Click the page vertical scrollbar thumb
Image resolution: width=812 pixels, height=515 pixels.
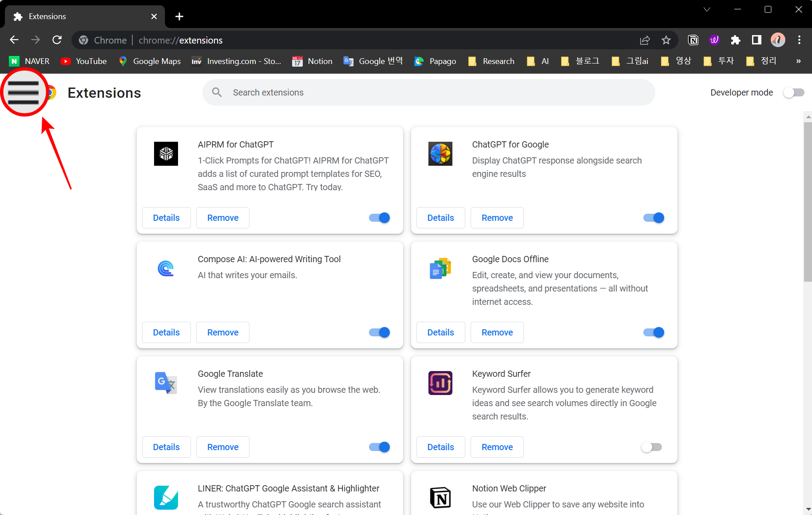[x=808, y=202]
